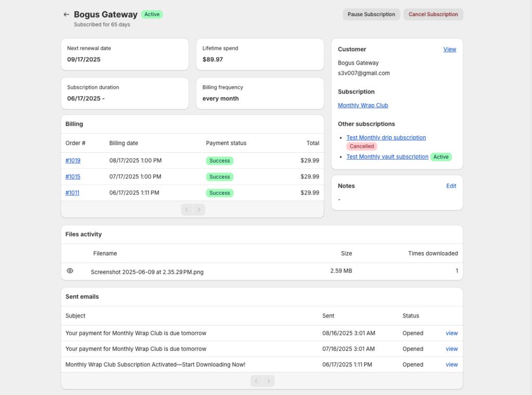Screen dimensions: 532x395
Task: Click the Cancelled badge under drip subscription
Action: (362, 146)
